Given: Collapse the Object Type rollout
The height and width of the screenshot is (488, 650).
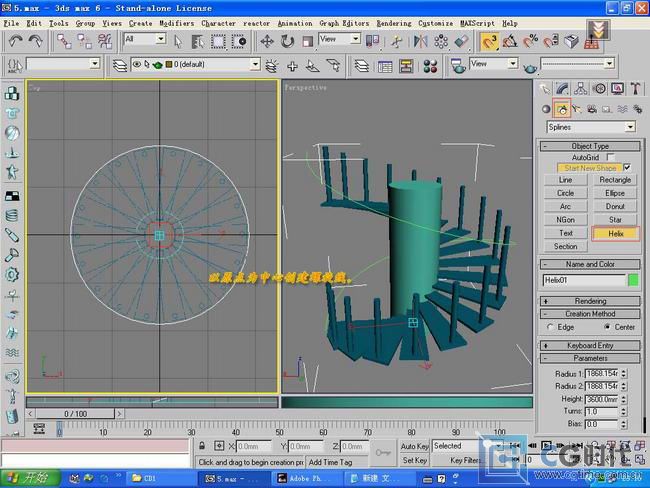Looking at the screenshot, I should [x=590, y=146].
